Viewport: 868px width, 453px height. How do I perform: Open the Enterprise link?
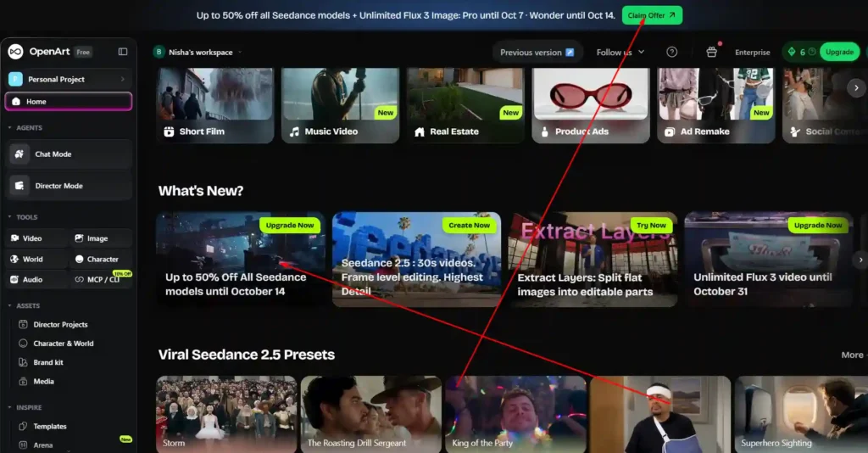pyautogui.click(x=753, y=52)
